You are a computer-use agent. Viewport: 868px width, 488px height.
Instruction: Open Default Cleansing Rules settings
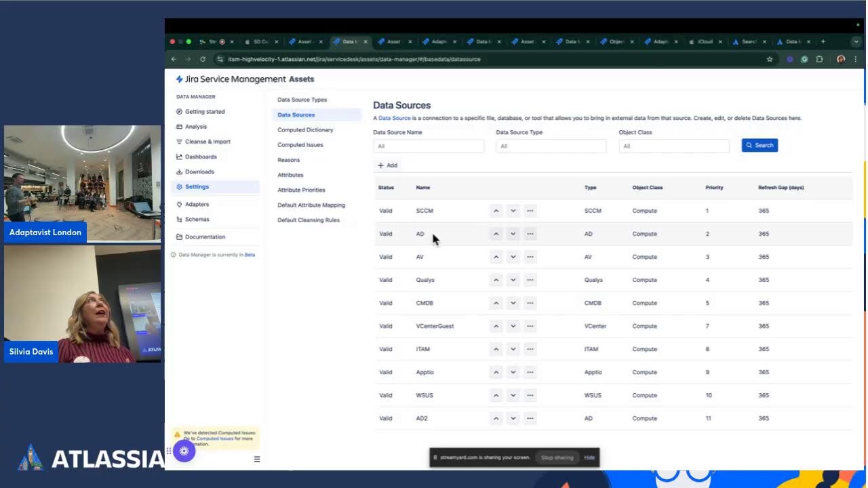(x=309, y=220)
